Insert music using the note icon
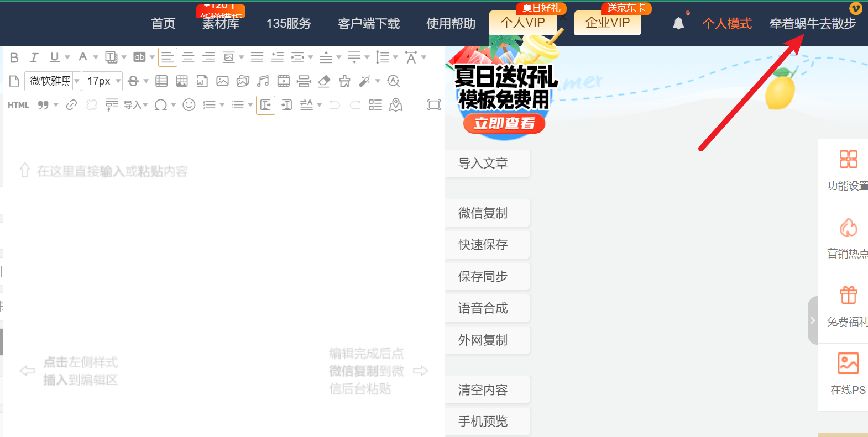The image size is (868, 437). point(263,81)
